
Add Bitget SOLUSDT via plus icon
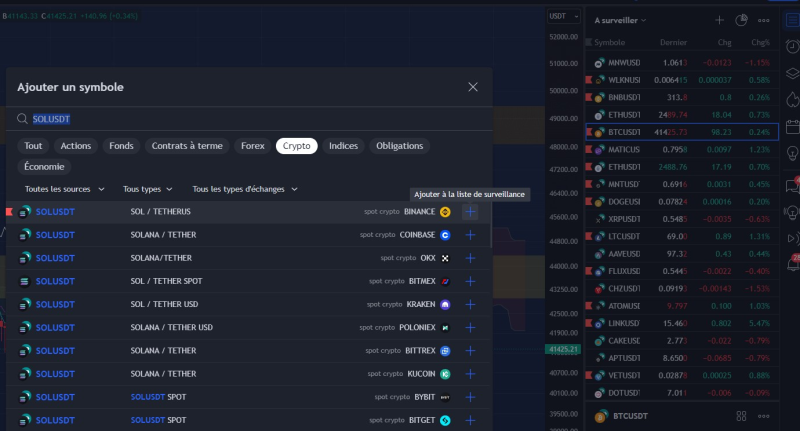pyautogui.click(x=470, y=420)
